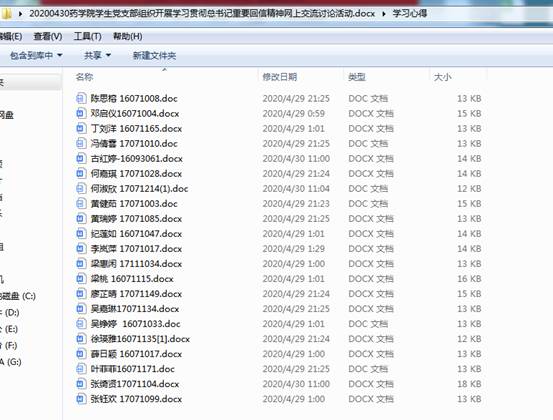The width and height of the screenshot is (553, 420).
Task: Open the 查看(V) menu
Action: click(x=48, y=36)
